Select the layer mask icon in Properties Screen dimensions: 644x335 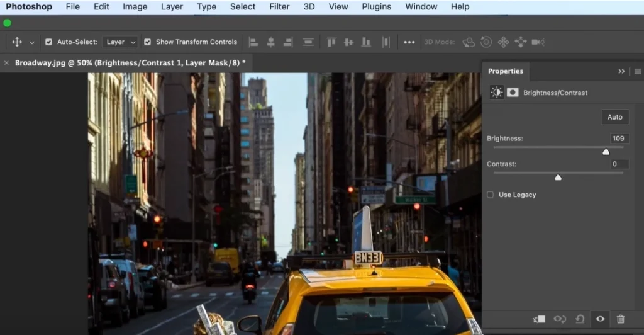(513, 93)
